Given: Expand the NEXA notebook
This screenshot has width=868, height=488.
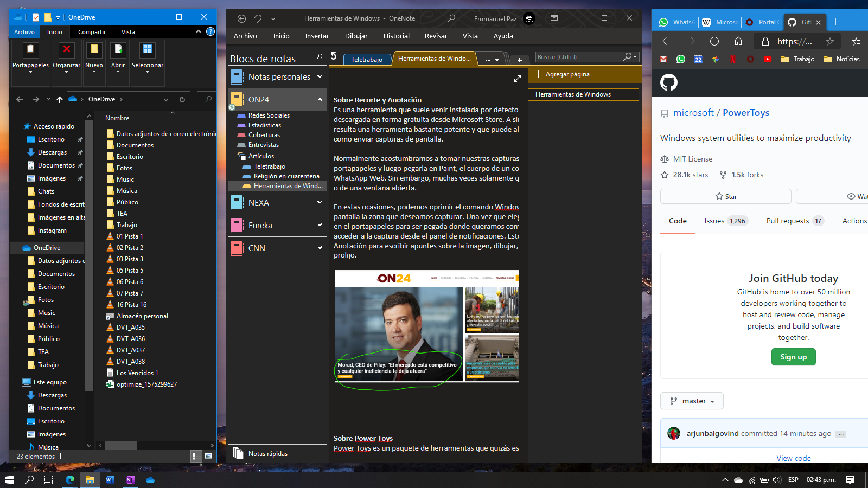Looking at the screenshot, I should click(x=320, y=202).
